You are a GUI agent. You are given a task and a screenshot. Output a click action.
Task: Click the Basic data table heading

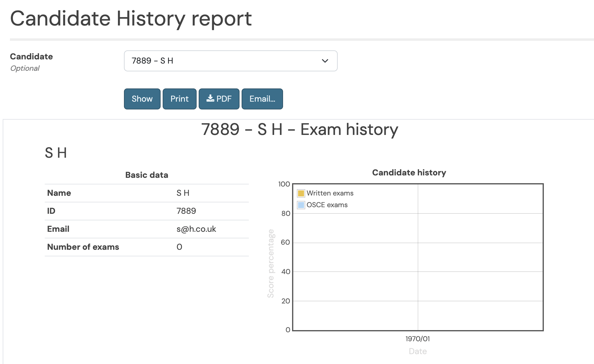tap(147, 175)
